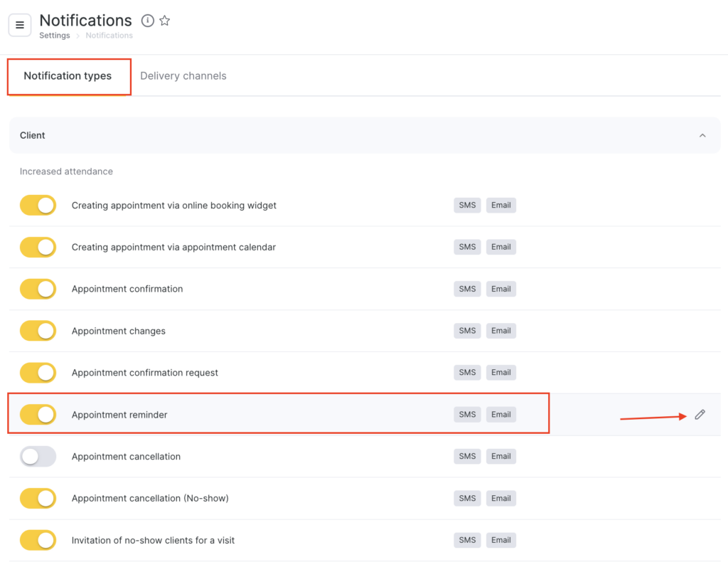Select the Notification types tab
The width and height of the screenshot is (728, 567).
(68, 76)
